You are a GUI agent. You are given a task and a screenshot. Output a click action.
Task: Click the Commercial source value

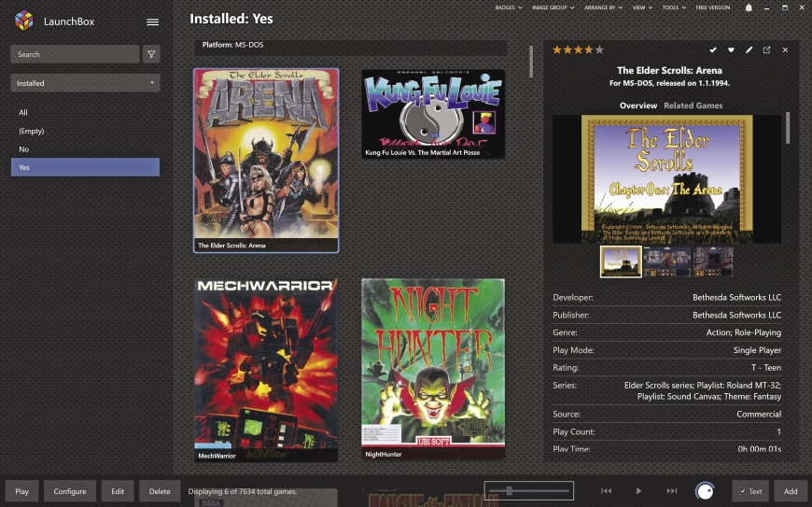(x=759, y=415)
